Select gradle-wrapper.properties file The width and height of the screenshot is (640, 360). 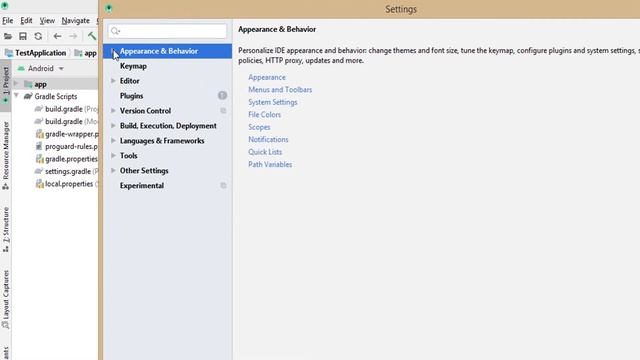67,134
